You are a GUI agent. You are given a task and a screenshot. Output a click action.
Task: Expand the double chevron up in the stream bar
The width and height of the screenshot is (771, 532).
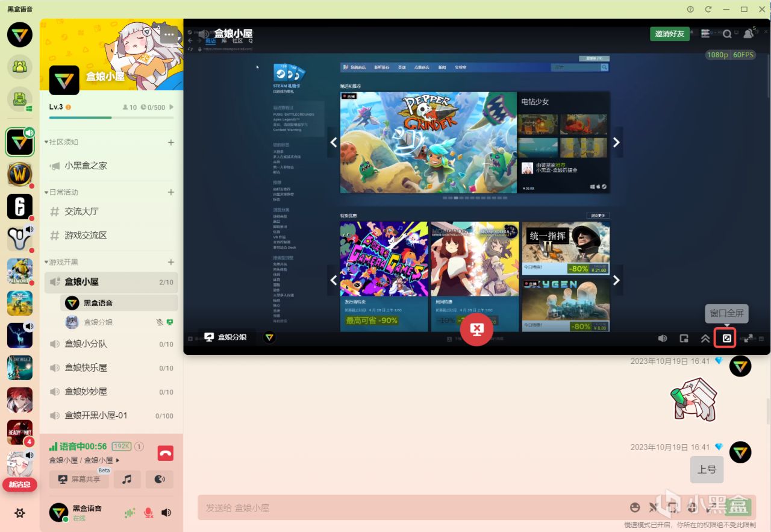point(705,338)
